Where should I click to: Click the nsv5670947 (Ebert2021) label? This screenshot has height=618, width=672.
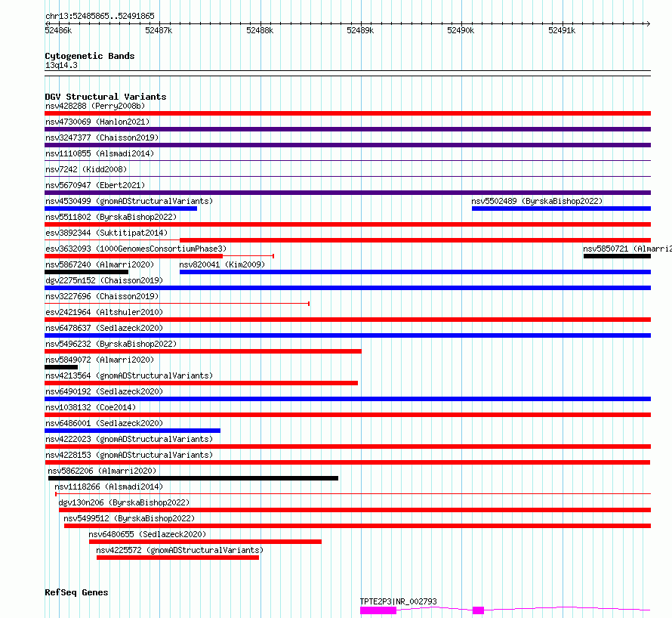tap(95, 185)
